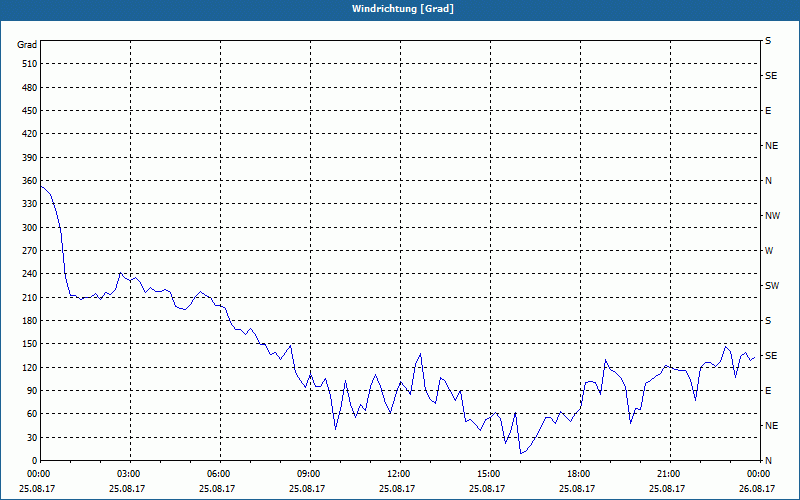800x500 pixels.
Task: Click the NW compass label on the right axis
Action: click(772, 216)
